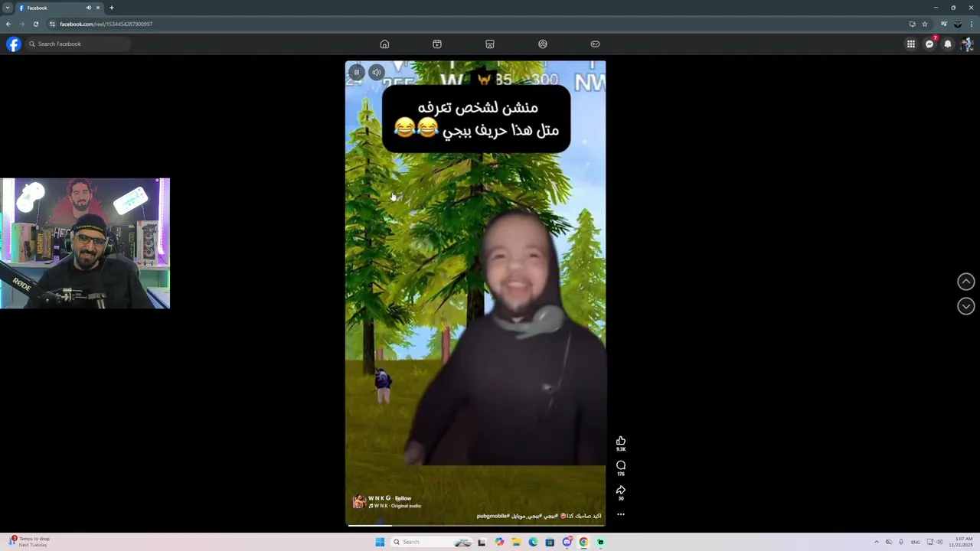Viewport: 980px width, 551px height.
Task: Mute the reel audio
Action: (376, 72)
